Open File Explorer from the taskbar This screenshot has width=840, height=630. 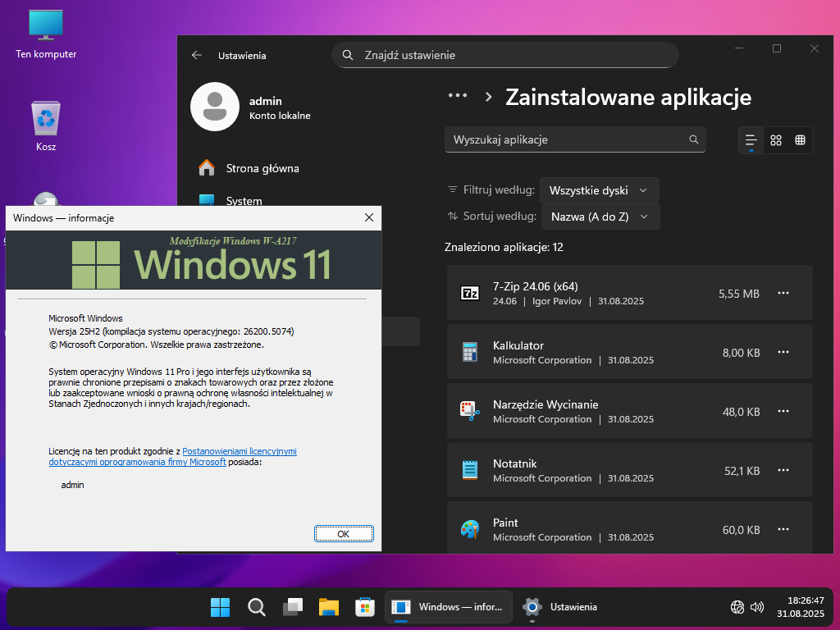[x=329, y=607]
